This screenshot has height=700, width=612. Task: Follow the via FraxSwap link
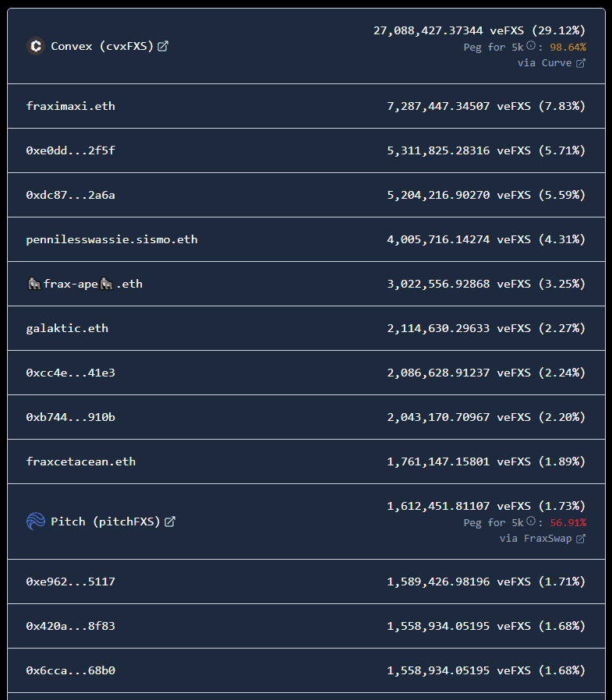coord(536,539)
